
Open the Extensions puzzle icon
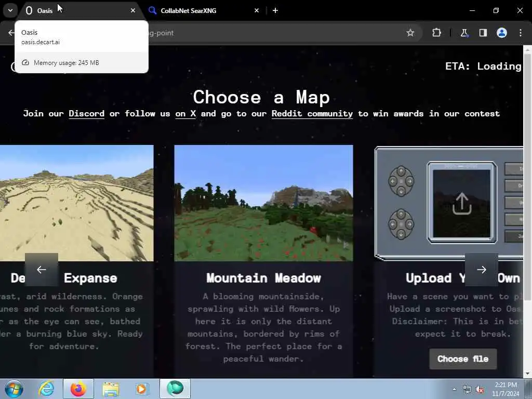pos(436,33)
